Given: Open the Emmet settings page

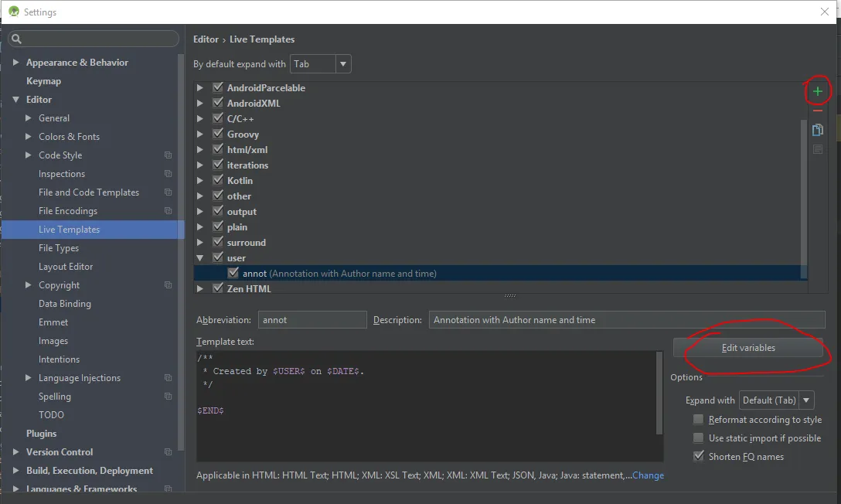Looking at the screenshot, I should tap(53, 322).
